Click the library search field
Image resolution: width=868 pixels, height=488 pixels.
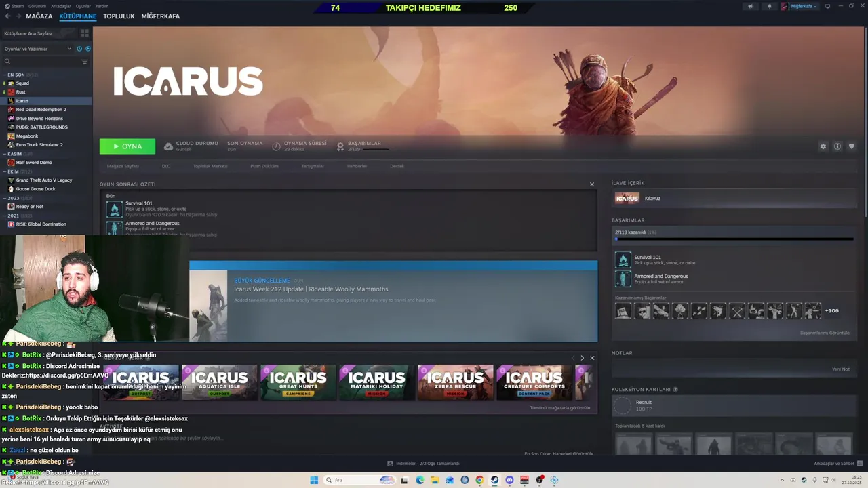click(x=41, y=62)
